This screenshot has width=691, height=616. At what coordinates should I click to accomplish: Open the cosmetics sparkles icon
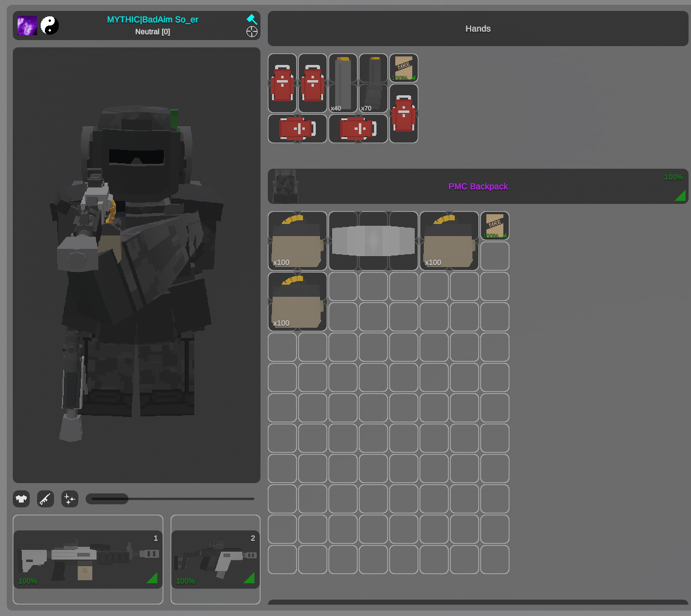[x=69, y=499]
